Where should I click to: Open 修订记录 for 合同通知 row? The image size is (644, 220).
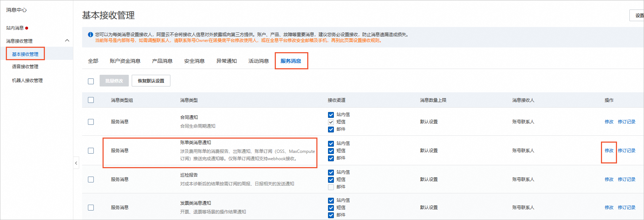[x=626, y=122]
